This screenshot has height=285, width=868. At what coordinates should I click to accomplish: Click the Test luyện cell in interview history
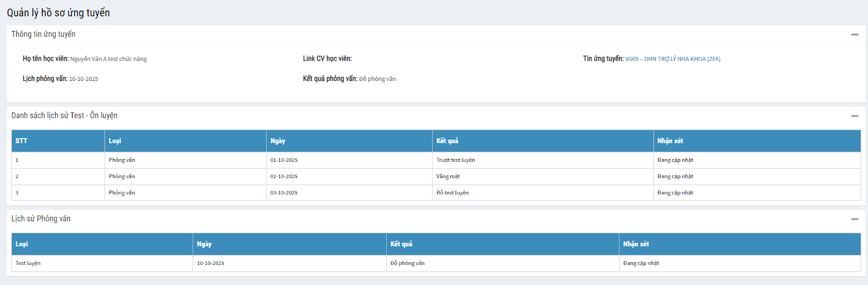pos(28,263)
